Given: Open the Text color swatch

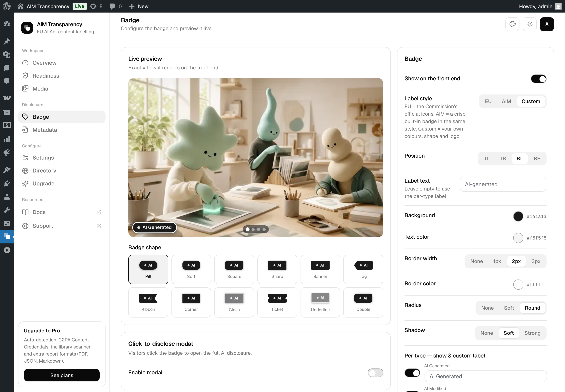Looking at the screenshot, I should pyautogui.click(x=518, y=238).
